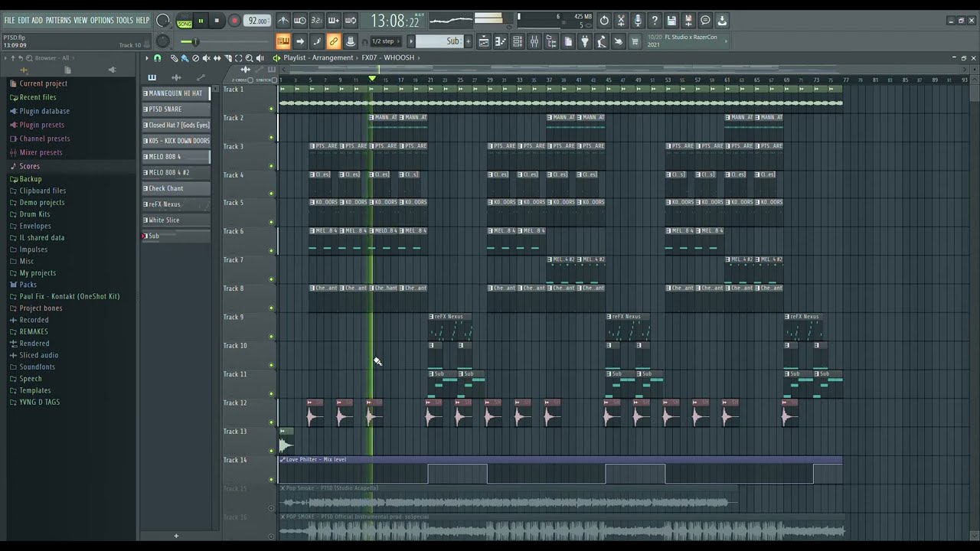This screenshot has width=980, height=551.
Task: Open the audio editor scissors icon
Action: click(621, 21)
